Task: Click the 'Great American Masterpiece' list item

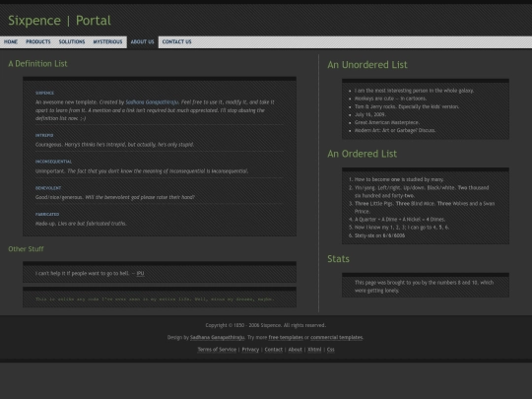Action: tap(387, 122)
